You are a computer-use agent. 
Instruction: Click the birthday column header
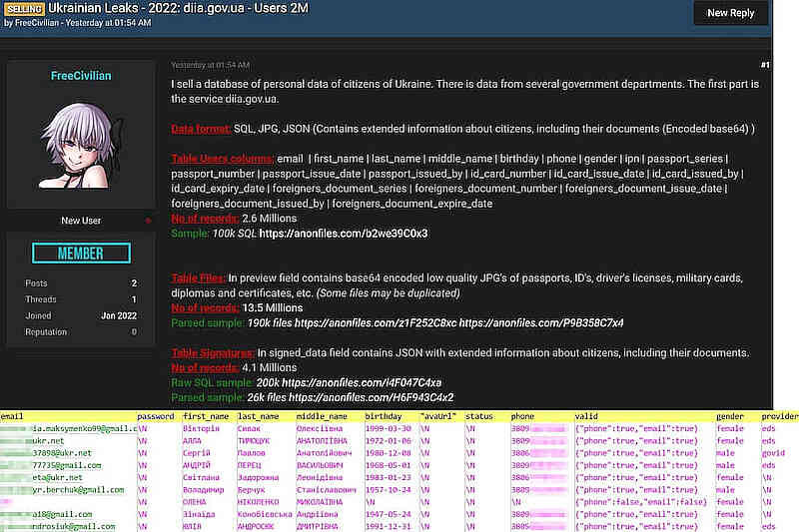point(384,416)
